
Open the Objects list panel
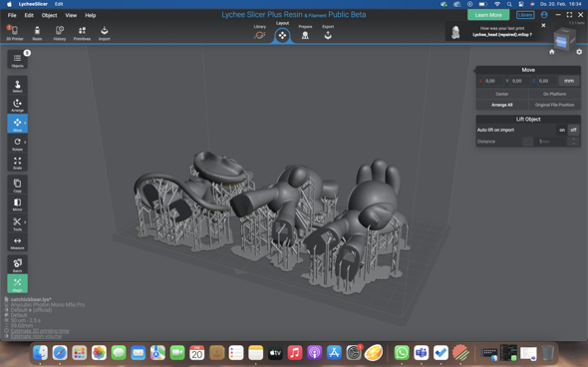17,60
